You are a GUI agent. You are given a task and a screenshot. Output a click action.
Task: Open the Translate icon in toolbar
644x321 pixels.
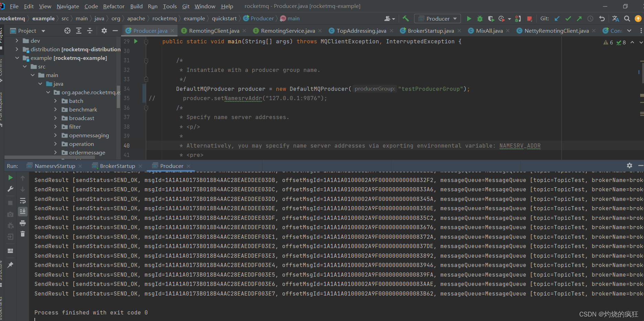[615, 19]
